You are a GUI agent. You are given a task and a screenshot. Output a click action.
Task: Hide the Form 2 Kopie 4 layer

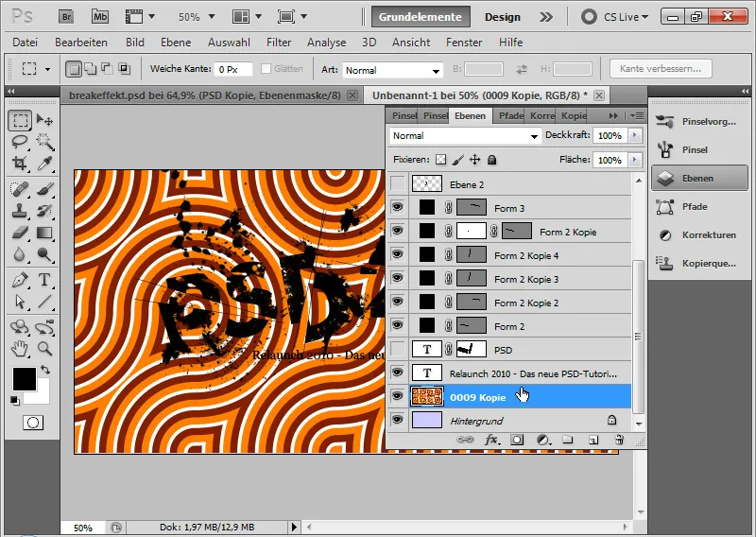click(397, 254)
